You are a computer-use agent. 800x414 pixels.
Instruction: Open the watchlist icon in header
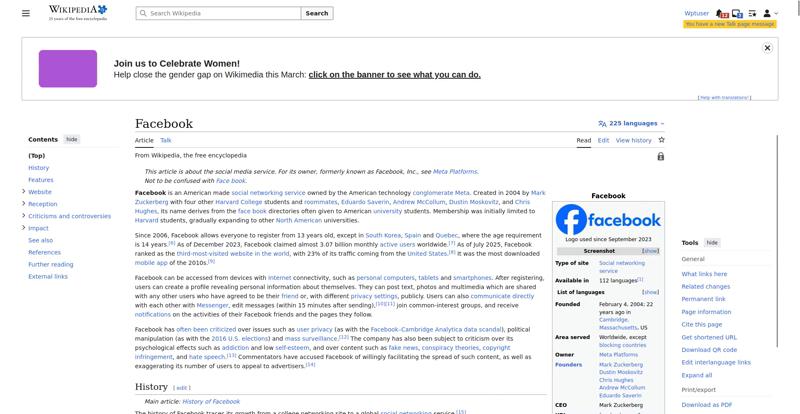[751, 14]
